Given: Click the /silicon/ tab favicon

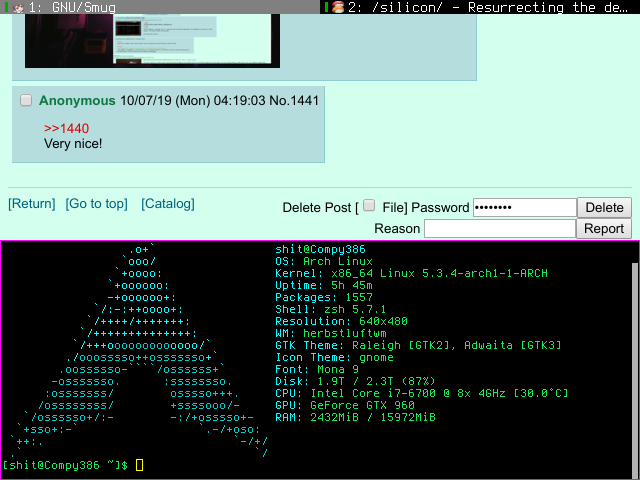Looking at the screenshot, I should (338, 7).
